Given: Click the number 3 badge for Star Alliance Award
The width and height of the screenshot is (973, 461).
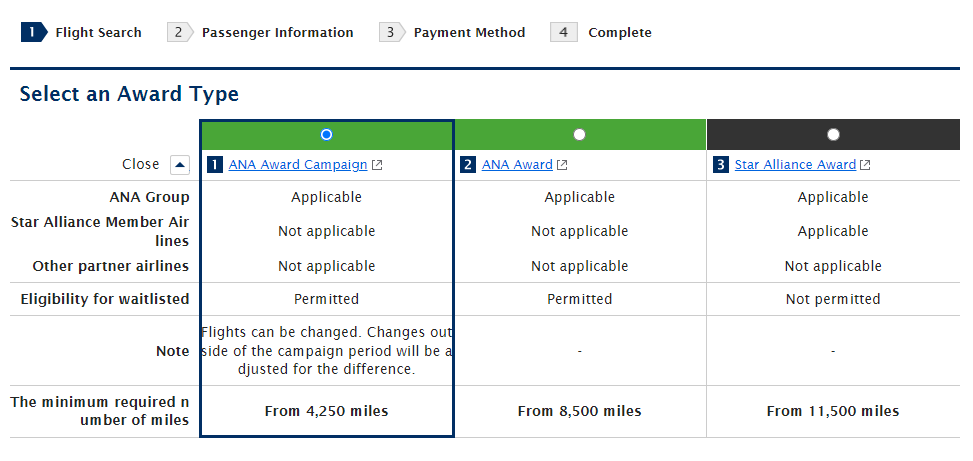Looking at the screenshot, I should (721, 165).
